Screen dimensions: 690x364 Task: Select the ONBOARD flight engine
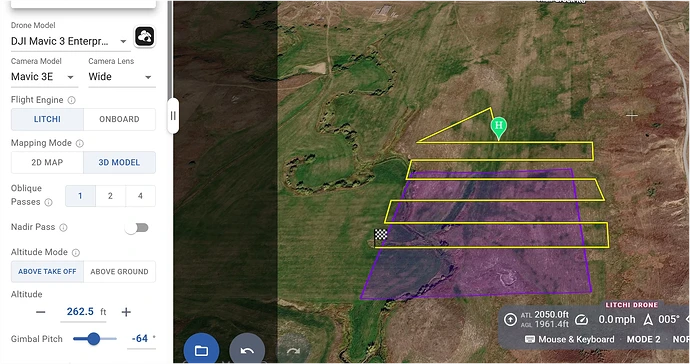[119, 119]
